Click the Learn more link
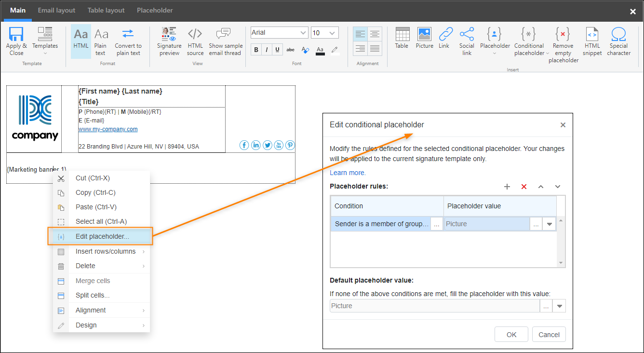644x353 pixels. click(347, 172)
